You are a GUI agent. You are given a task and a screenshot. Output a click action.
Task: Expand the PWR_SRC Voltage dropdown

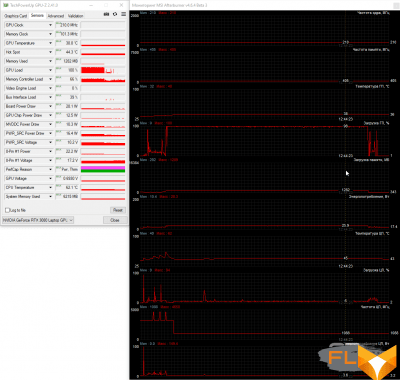50,142
